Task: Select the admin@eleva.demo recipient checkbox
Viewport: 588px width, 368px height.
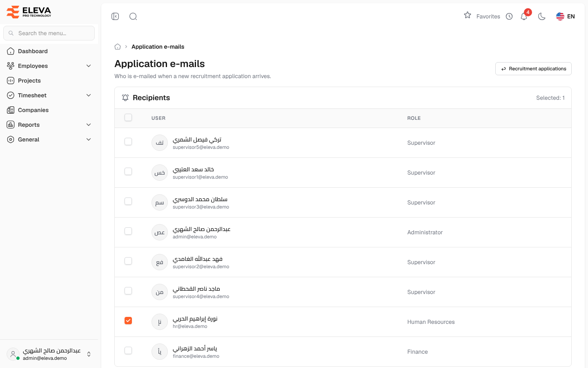Action: click(128, 231)
